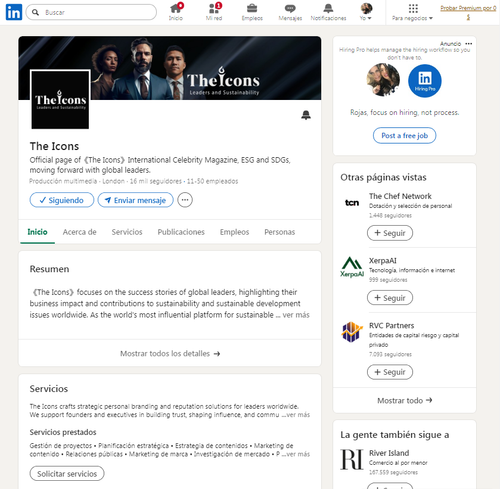Click the Hiring Pro LinkedIn badge

425,81
